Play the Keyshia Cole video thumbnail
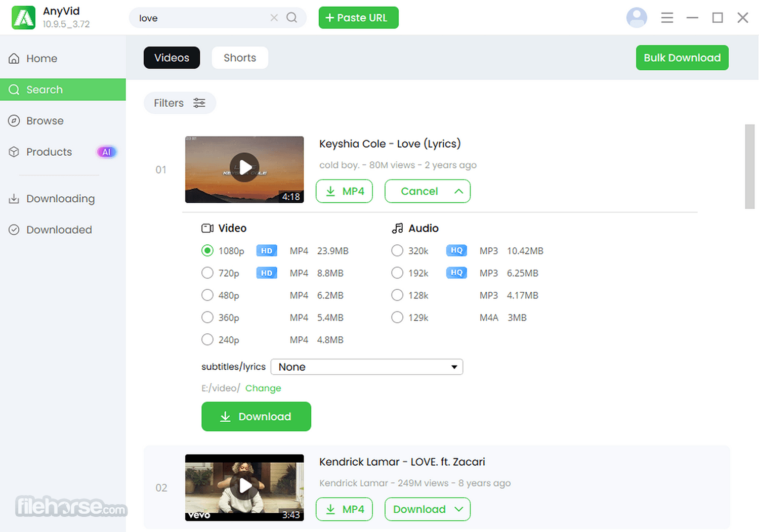Image resolution: width=759 pixels, height=532 pixels. [244, 169]
